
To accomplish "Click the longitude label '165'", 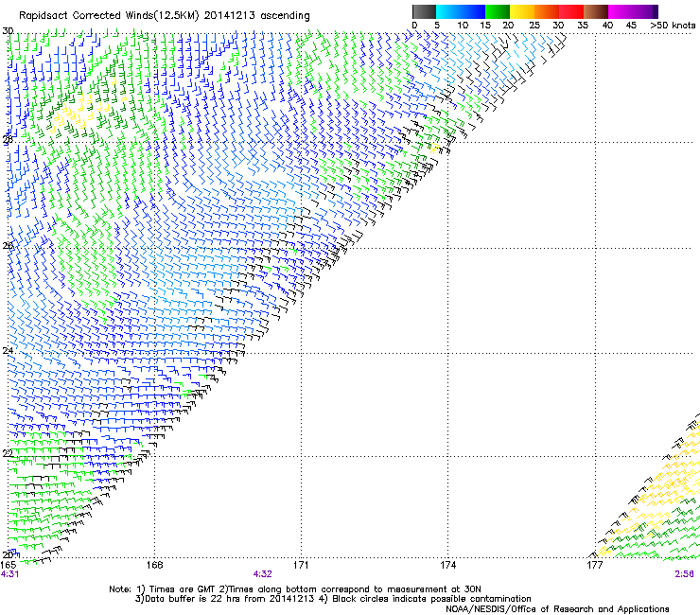I will pos(8,565).
